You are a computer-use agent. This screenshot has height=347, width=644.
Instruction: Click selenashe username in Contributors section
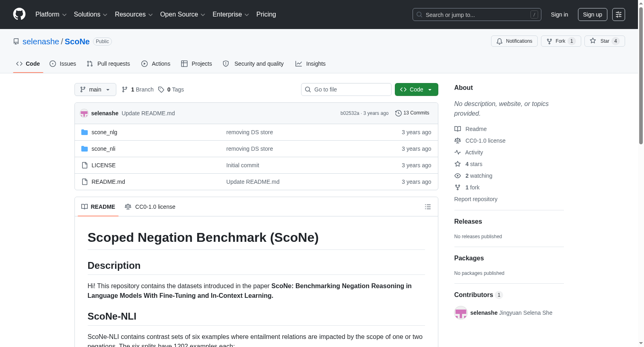pos(484,313)
